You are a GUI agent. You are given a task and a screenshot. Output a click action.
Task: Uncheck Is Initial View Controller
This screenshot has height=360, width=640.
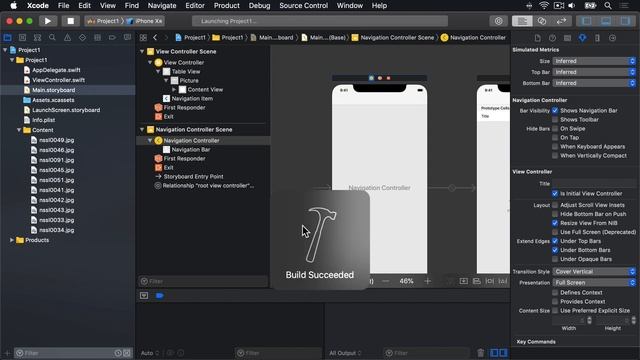pos(555,193)
